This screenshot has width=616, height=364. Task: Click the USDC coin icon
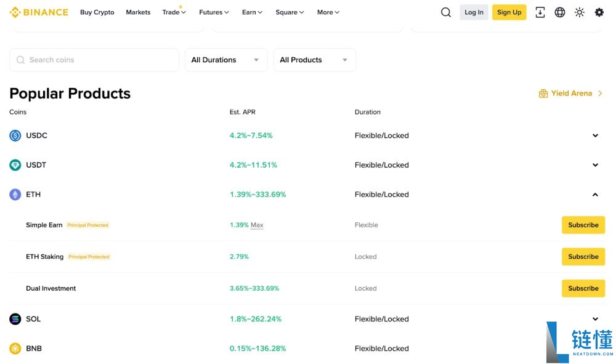(15, 135)
